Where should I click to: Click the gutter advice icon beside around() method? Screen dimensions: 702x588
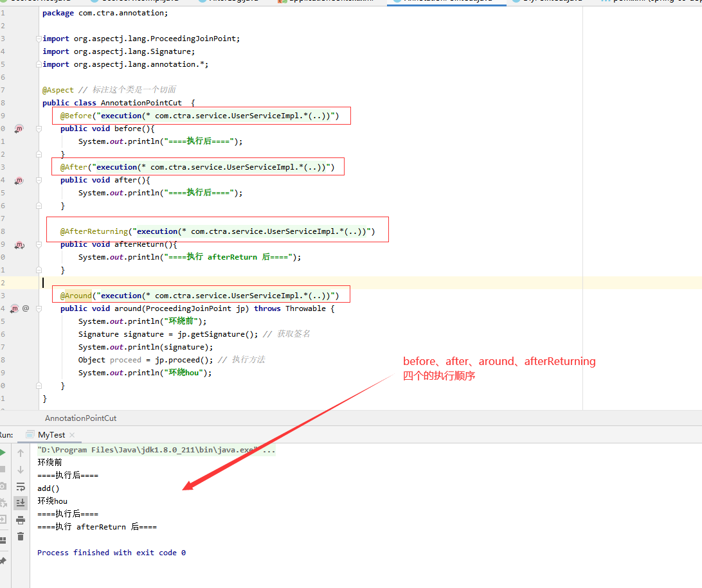click(x=14, y=308)
